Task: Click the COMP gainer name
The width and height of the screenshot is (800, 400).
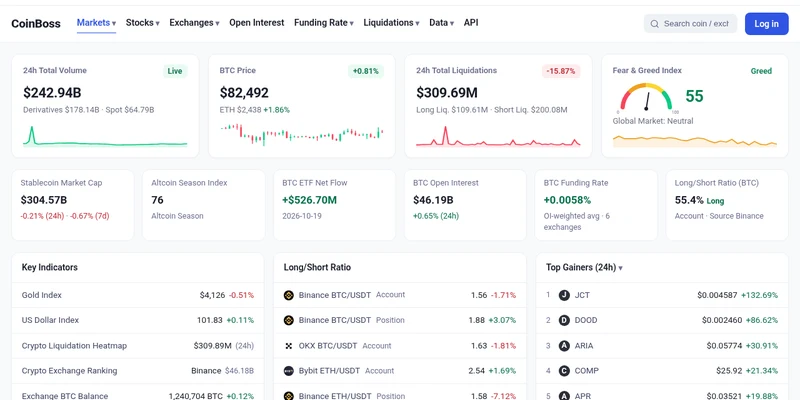Action: tap(587, 371)
